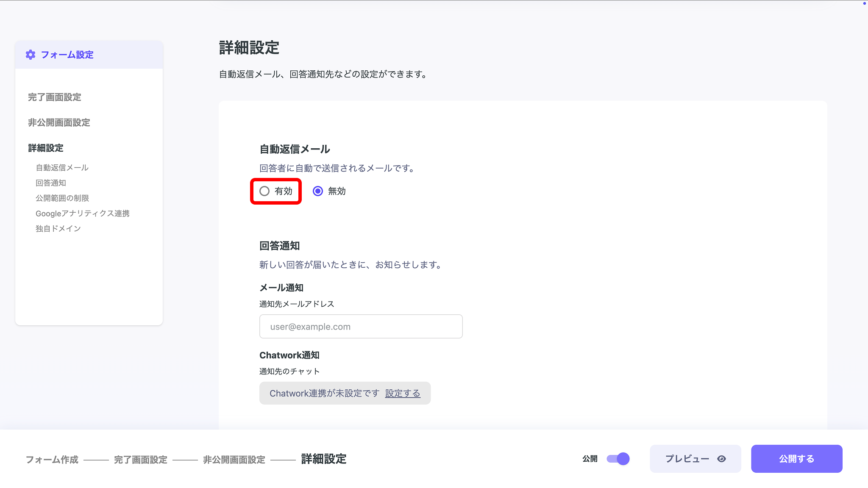Image resolution: width=868 pixels, height=488 pixels.
Task: Open the 回答通知 sidebar item
Action: click(x=51, y=183)
